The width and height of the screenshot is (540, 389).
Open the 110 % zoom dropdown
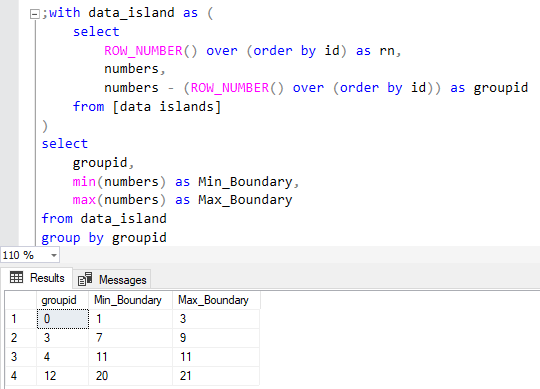(54, 255)
